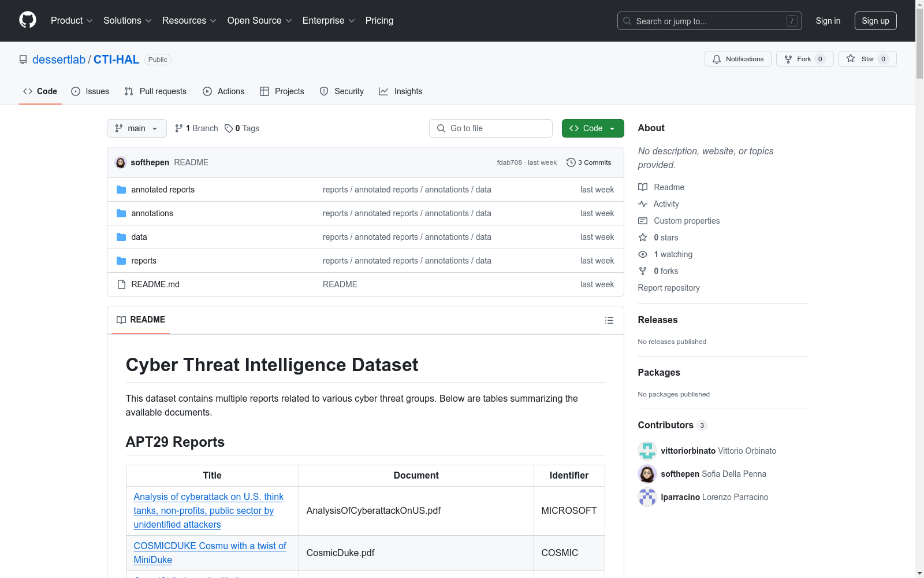This screenshot has height=578, width=924.
Task: Expand the Solutions menu
Action: point(128,20)
